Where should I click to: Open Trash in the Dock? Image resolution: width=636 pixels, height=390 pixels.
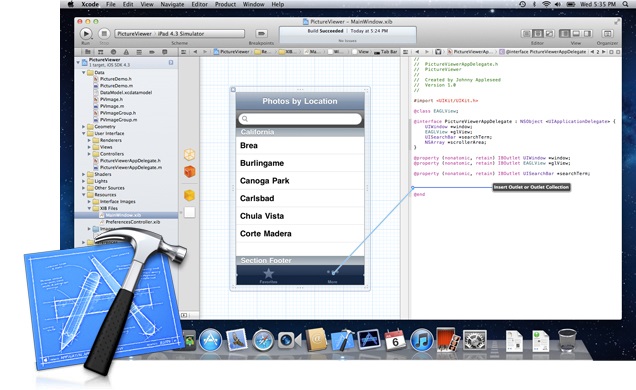point(567,340)
